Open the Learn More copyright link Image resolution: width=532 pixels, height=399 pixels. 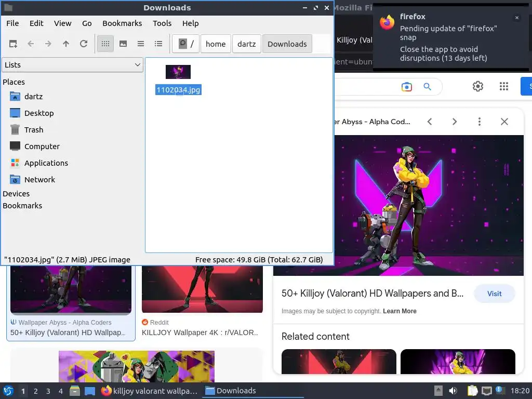[400, 311]
